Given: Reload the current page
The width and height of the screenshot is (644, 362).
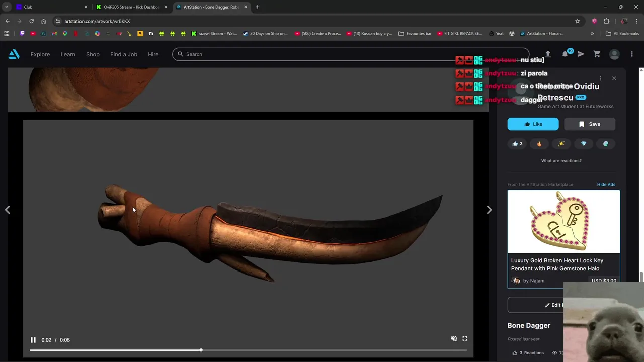Looking at the screenshot, I should point(31,21).
